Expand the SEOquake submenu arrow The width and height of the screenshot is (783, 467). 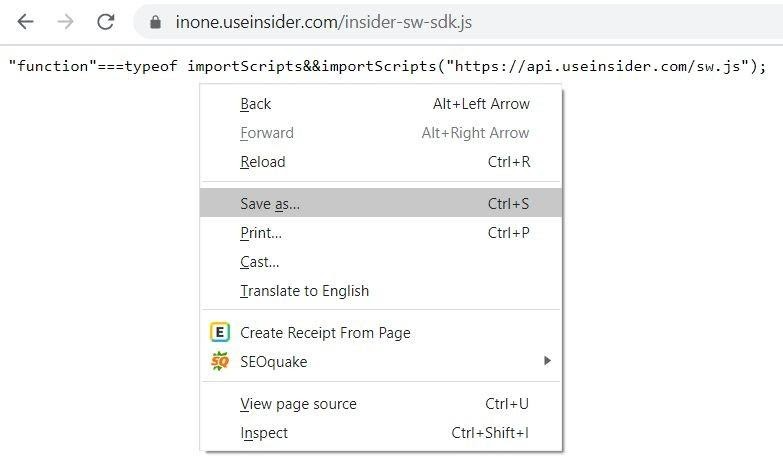[x=547, y=361]
